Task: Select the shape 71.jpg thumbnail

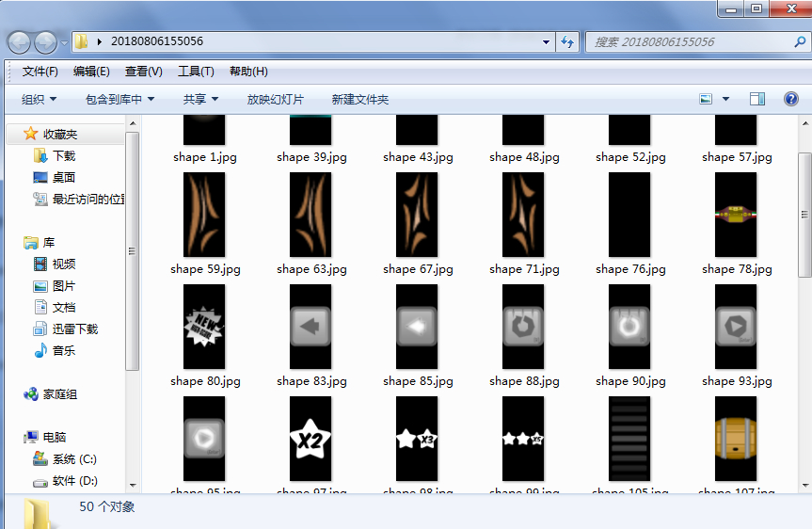Action: (x=523, y=215)
